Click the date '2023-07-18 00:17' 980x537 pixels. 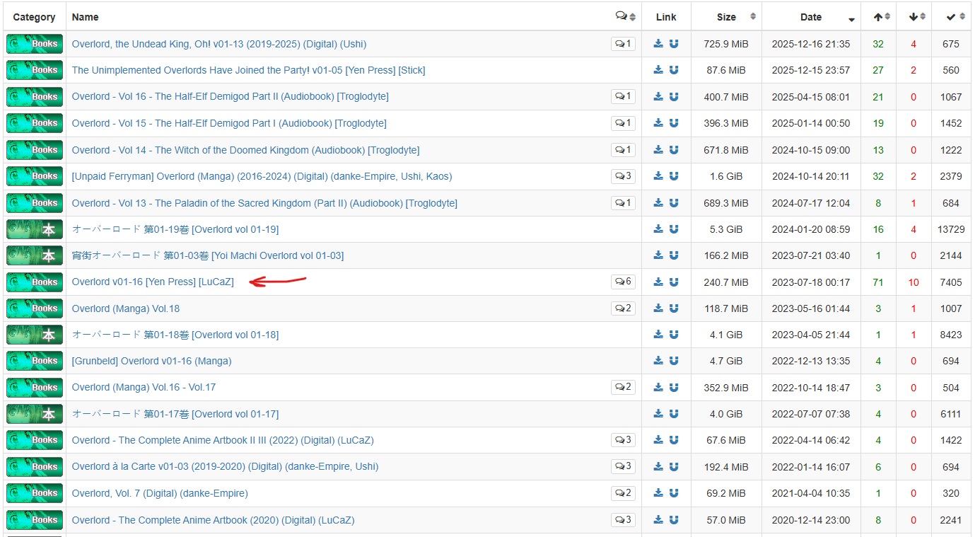coord(811,282)
